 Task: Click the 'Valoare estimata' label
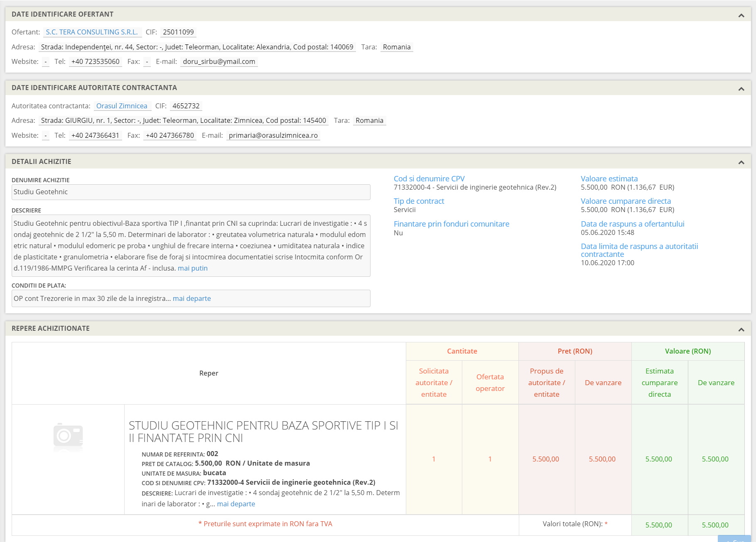(x=609, y=178)
